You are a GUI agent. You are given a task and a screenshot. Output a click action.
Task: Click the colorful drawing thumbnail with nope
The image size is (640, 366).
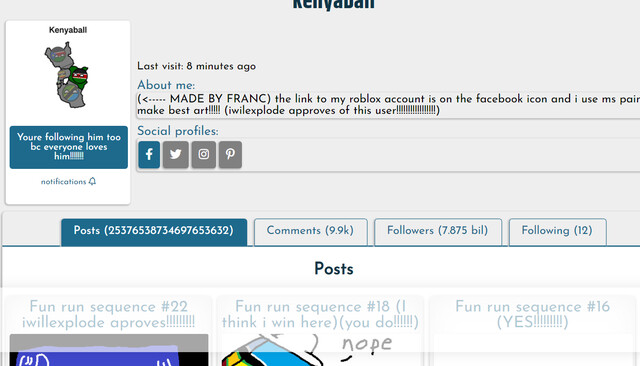320,350
